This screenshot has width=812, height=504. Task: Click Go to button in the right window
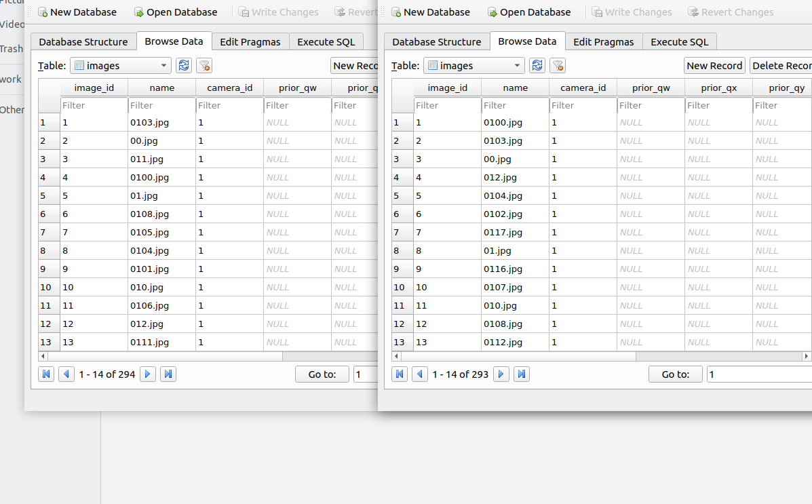pyautogui.click(x=675, y=374)
